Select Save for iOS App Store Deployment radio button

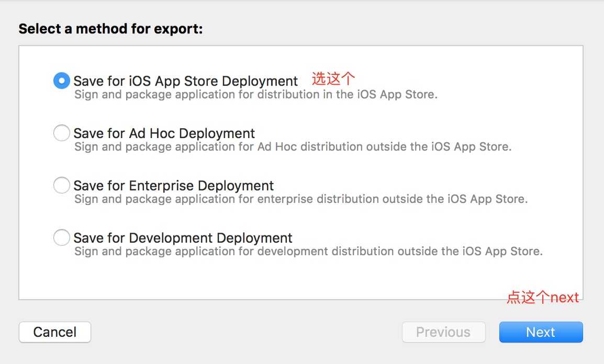pos(62,81)
